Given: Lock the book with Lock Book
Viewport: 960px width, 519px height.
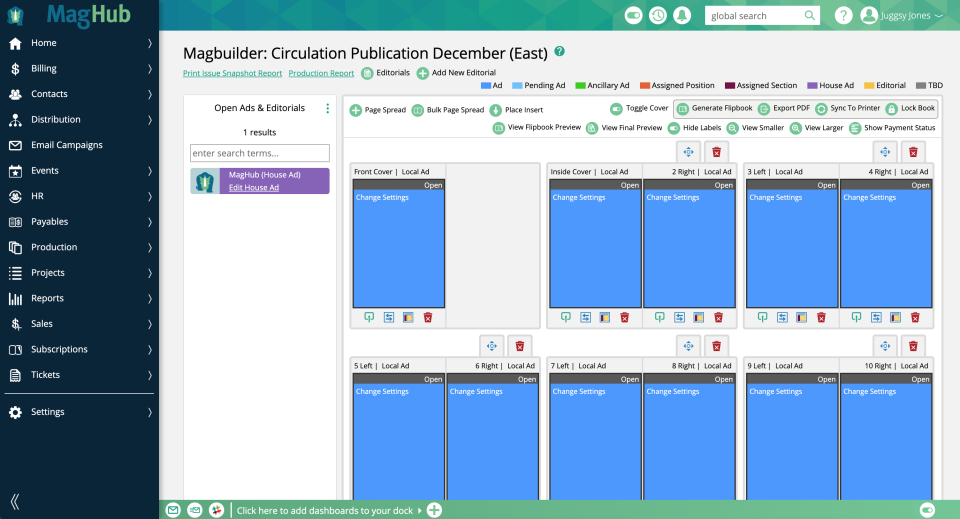Looking at the screenshot, I should point(910,108).
